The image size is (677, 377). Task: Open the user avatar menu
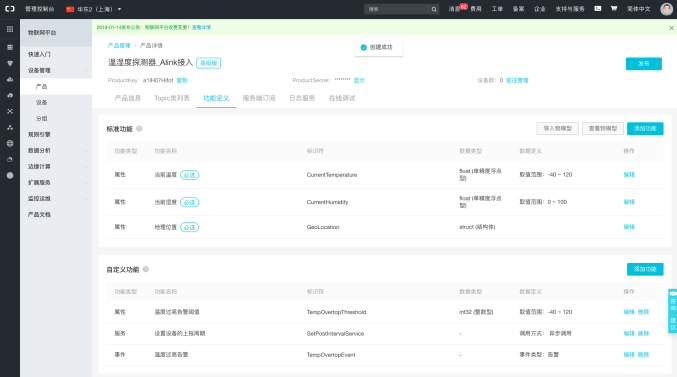(x=667, y=9)
